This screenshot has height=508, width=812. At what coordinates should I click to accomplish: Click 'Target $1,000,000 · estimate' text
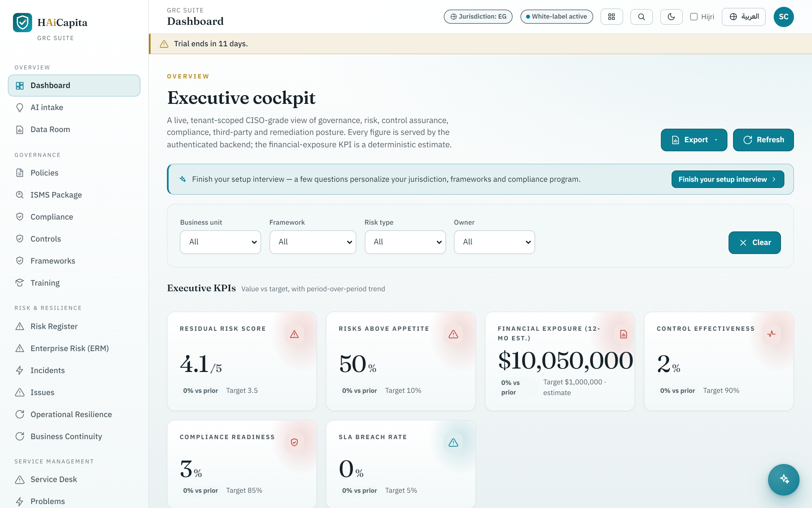click(x=574, y=387)
